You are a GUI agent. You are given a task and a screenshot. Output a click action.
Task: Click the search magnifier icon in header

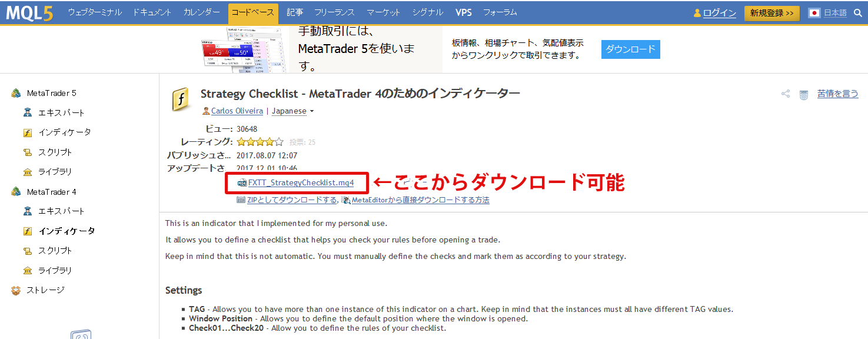[858, 12]
